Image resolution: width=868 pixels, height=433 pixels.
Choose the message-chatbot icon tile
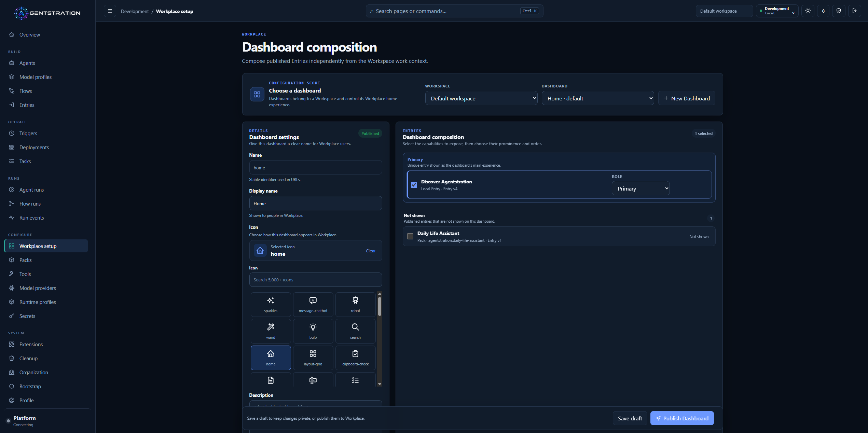[313, 304]
